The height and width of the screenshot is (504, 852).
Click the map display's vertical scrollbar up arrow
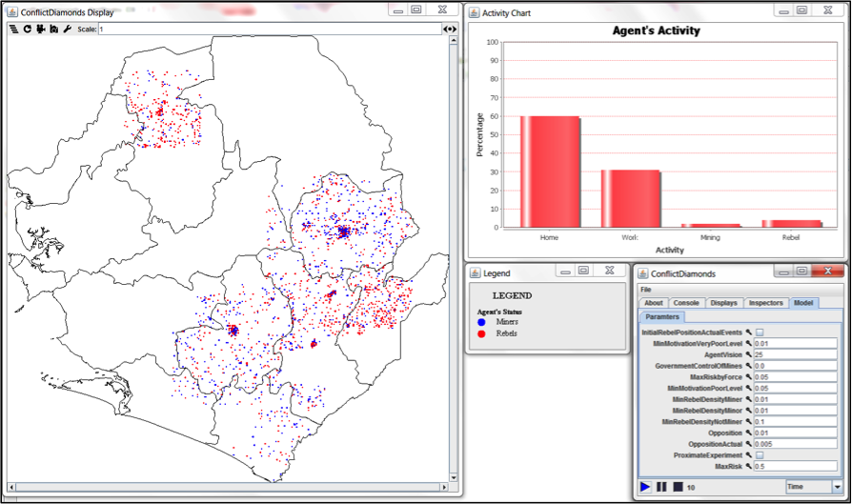click(454, 41)
